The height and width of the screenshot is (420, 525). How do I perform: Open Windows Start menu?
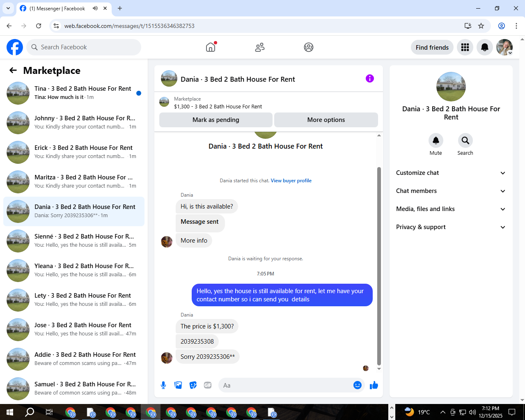coord(10,412)
